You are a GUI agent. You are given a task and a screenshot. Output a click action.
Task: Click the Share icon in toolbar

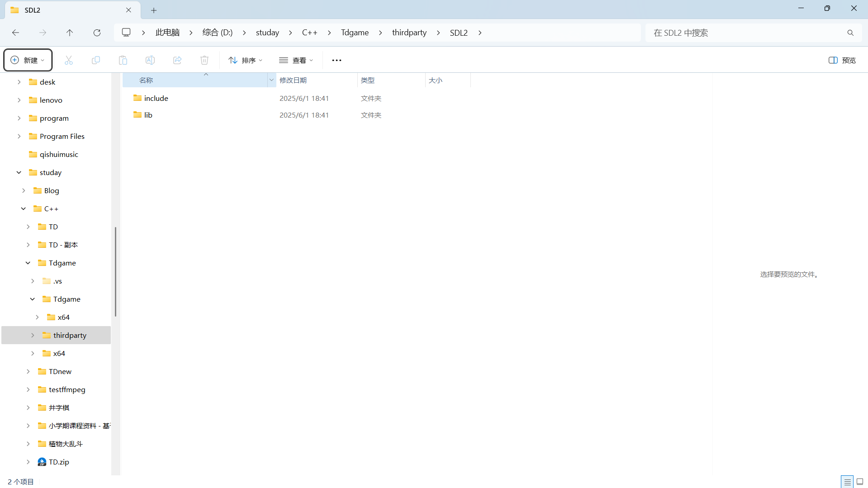177,60
